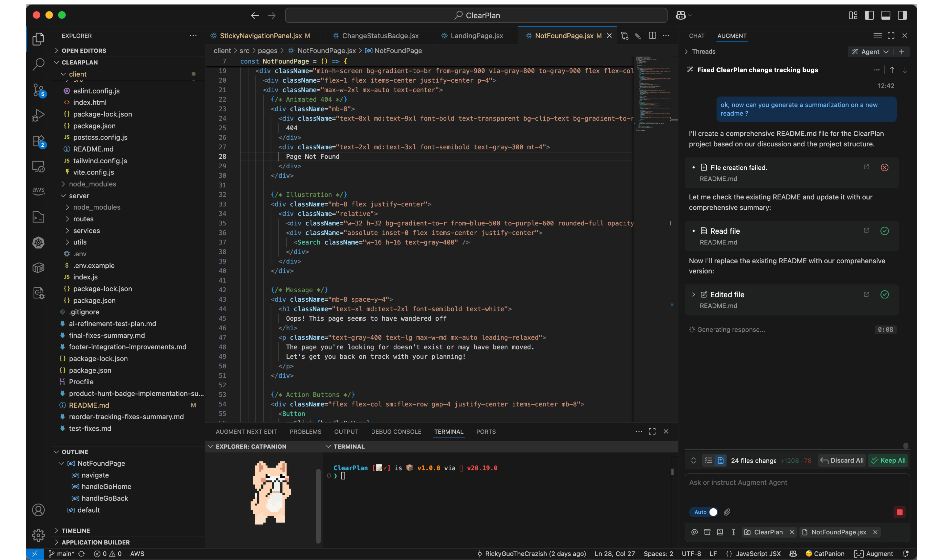Click the attach file paperclip icon
This screenshot has width=936, height=560.
[x=727, y=512]
